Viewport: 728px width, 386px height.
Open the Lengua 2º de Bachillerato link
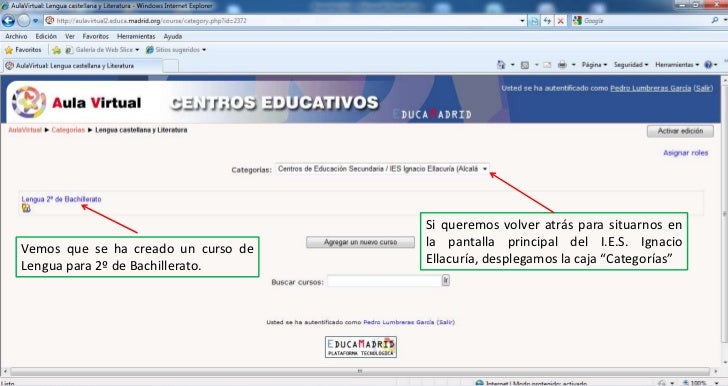(61, 199)
